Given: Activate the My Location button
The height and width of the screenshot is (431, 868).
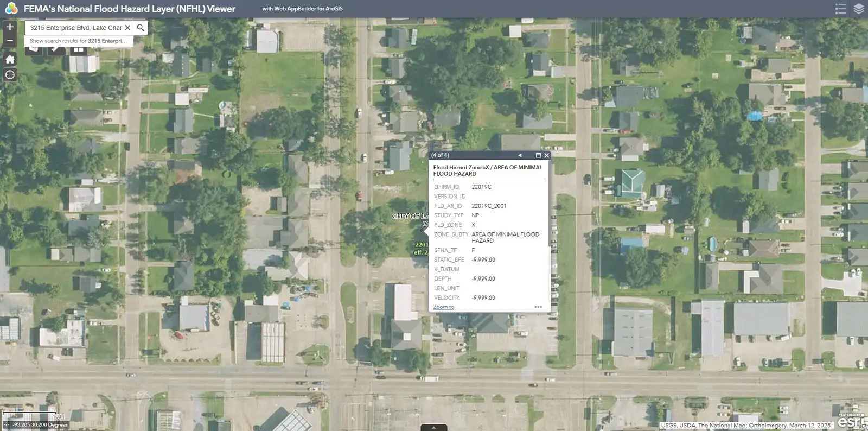Looking at the screenshot, I should pos(10,75).
